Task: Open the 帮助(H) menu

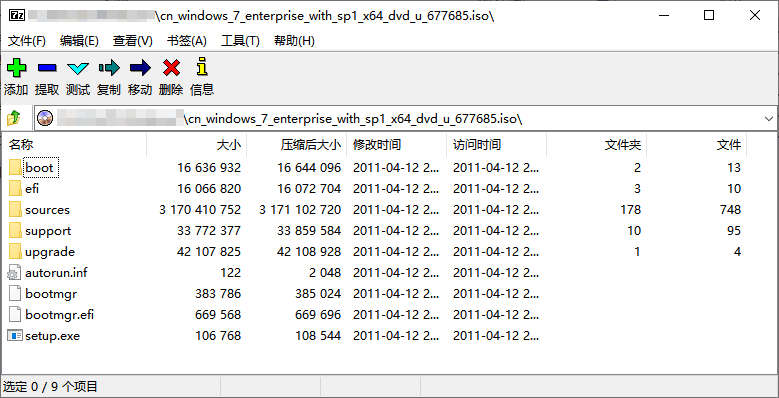Action: (x=295, y=41)
